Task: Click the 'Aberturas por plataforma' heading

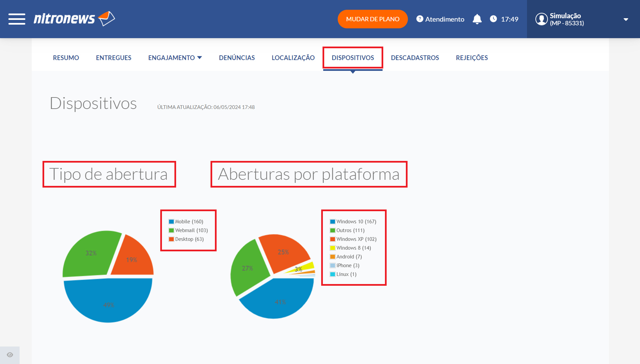Action: (x=309, y=174)
